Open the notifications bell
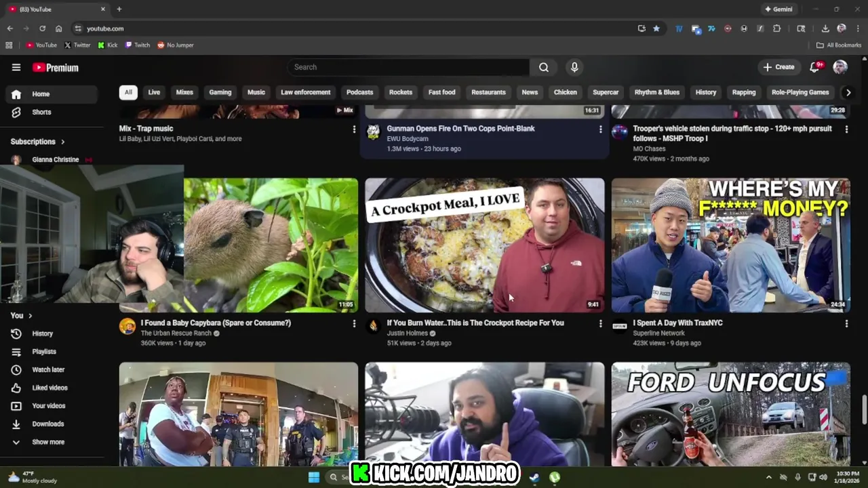The image size is (868, 488). coord(815,67)
